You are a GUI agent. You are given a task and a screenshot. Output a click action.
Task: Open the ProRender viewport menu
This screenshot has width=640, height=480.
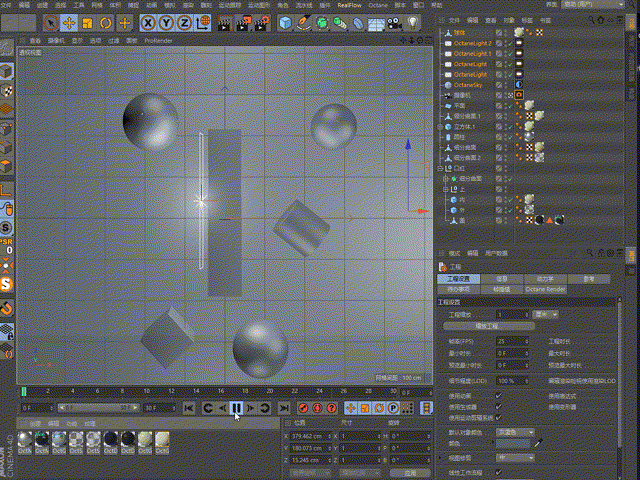158,41
